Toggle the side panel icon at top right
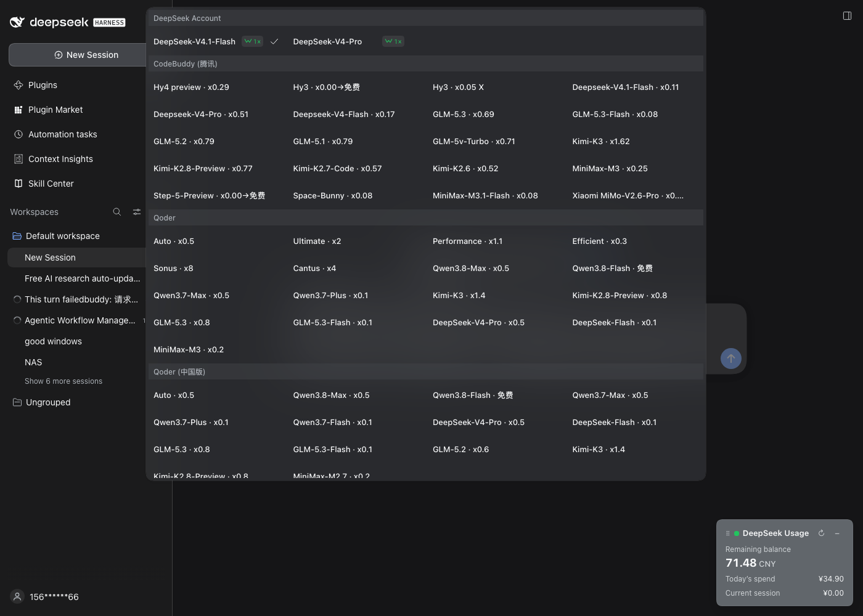The image size is (863, 616). [x=847, y=16]
